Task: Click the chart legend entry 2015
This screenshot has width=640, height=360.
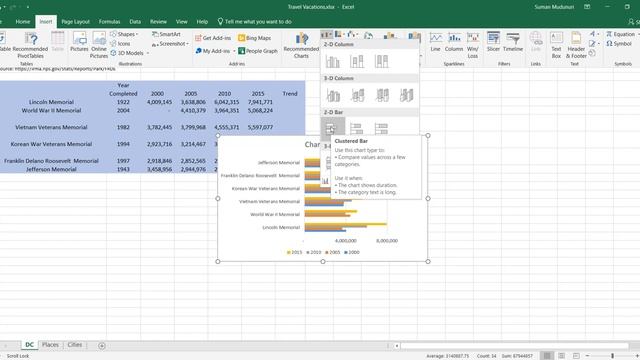Action: click(x=294, y=252)
